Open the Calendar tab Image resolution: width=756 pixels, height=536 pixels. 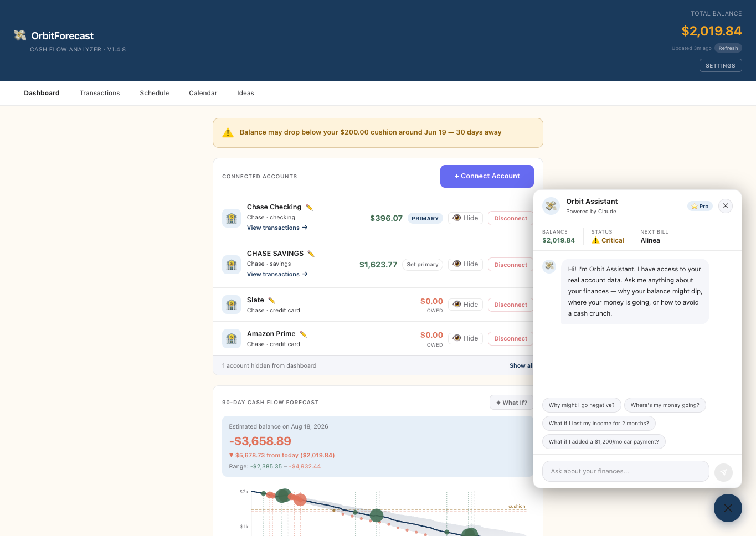203,93
